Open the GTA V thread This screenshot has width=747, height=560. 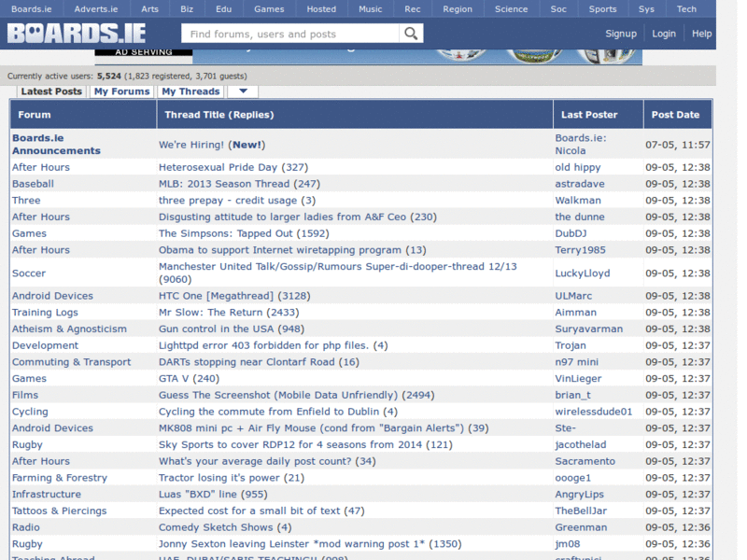click(174, 379)
